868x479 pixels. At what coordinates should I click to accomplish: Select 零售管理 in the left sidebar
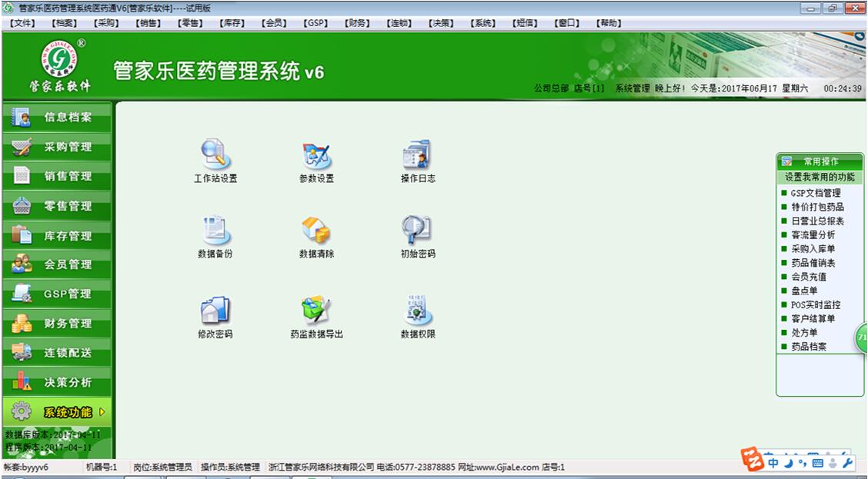57,206
